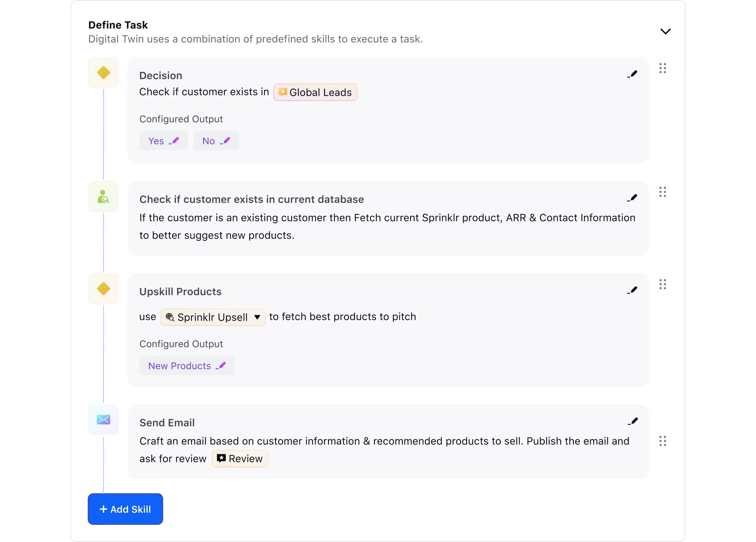Click the Decision diamond step icon
Image resolution: width=756 pixels, height=542 pixels.
click(x=103, y=73)
